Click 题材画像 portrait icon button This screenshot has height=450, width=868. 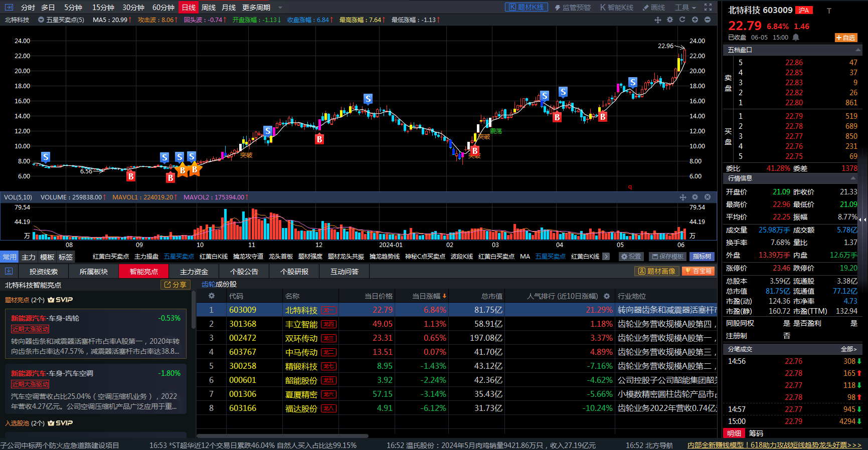[657, 271]
